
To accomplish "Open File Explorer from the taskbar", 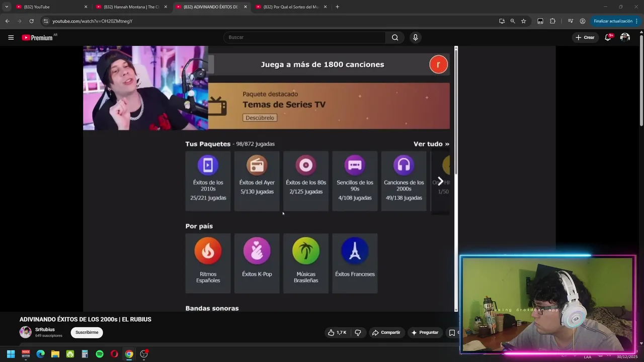I will (55, 354).
